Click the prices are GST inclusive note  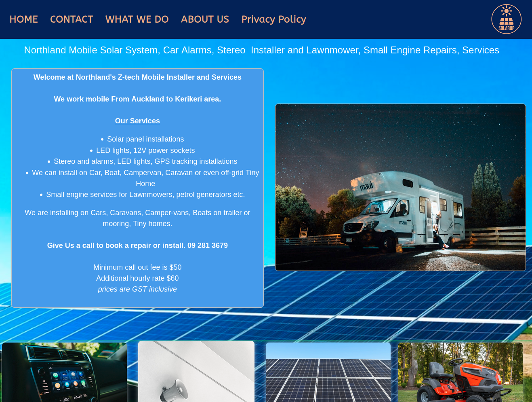pyautogui.click(x=137, y=289)
